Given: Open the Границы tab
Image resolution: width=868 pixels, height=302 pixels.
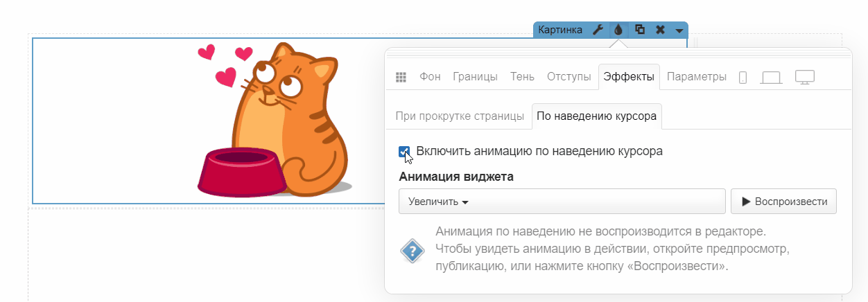Looking at the screenshot, I should [x=475, y=77].
